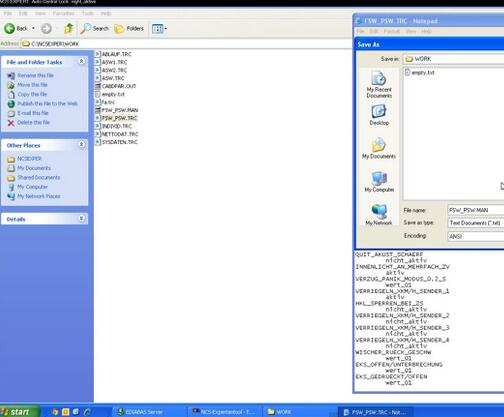Open Favorites menu in Explorer window
Viewport: 504px width, 417px height.
pyautogui.click(x=63, y=13)
